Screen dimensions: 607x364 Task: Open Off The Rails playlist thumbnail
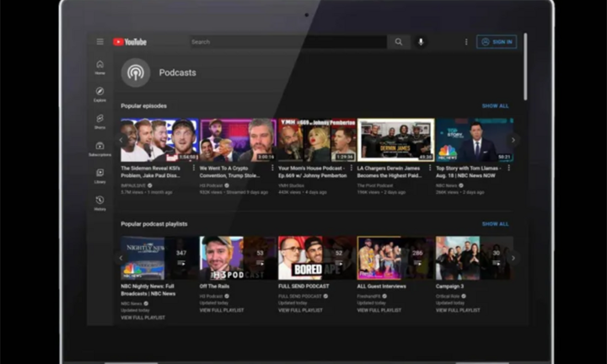point(238,258)
